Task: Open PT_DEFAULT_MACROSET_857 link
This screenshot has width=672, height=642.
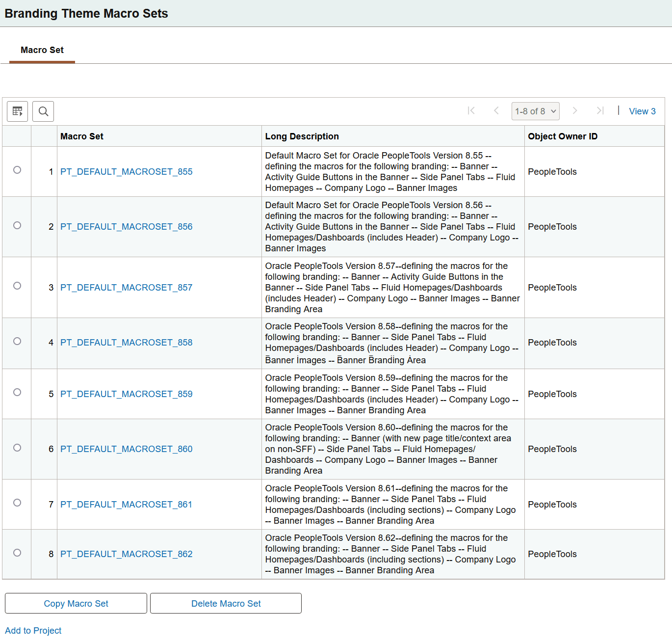Action: point(126,288)
